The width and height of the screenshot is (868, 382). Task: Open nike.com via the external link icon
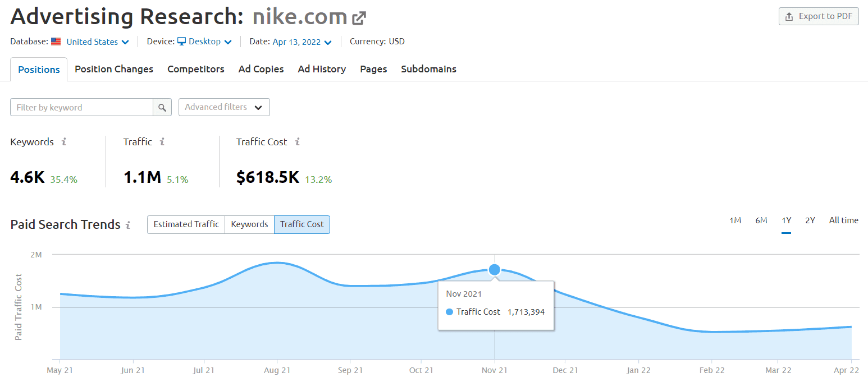tap(358, 17)
